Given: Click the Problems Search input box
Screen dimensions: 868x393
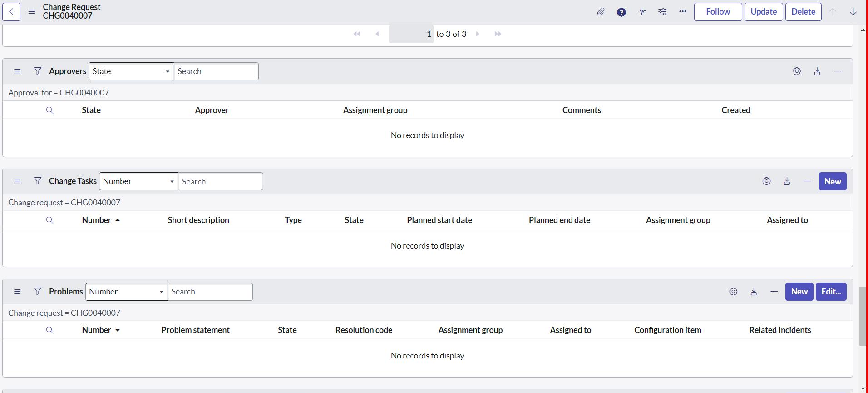Looking at the screenshot, I should click(x=210, y=292).
